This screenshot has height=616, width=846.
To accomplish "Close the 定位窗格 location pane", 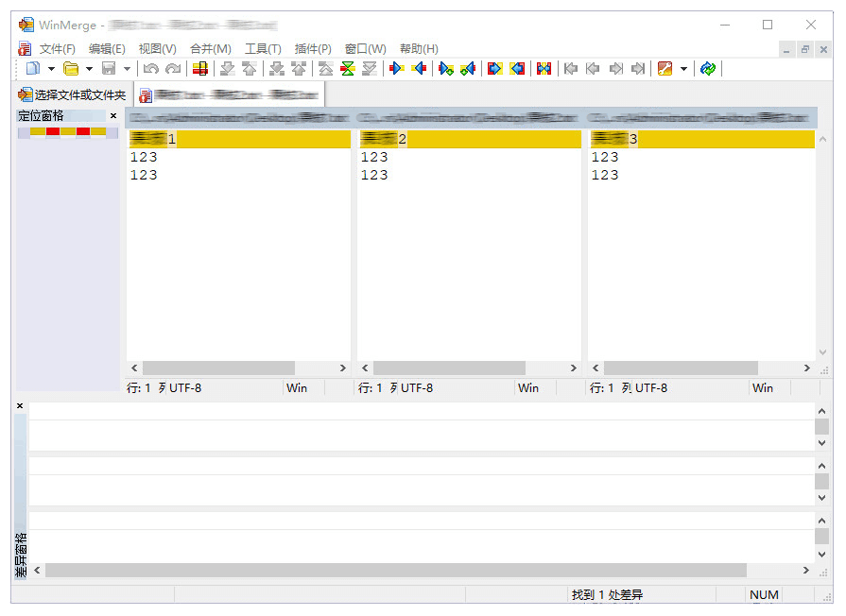I will click(x=113, y=116).
